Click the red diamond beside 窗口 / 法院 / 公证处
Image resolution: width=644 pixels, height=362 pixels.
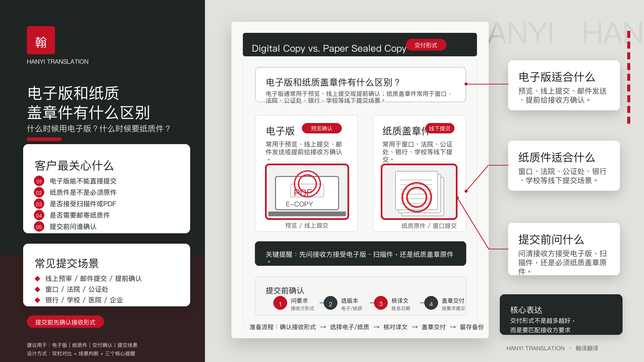[x=38, y=289]
